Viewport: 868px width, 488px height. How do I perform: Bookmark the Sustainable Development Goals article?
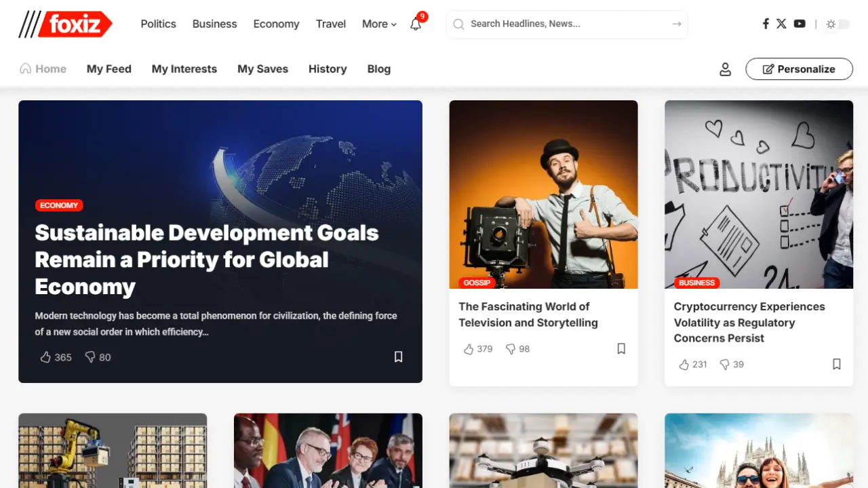tap(399, 357)
